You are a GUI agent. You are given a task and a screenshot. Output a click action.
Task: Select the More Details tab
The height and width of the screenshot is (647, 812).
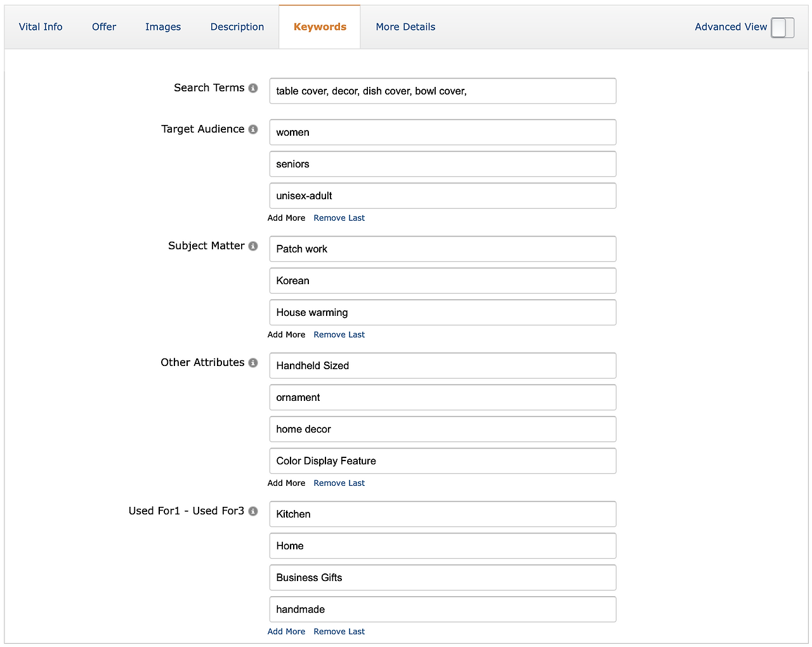(405, 27)
